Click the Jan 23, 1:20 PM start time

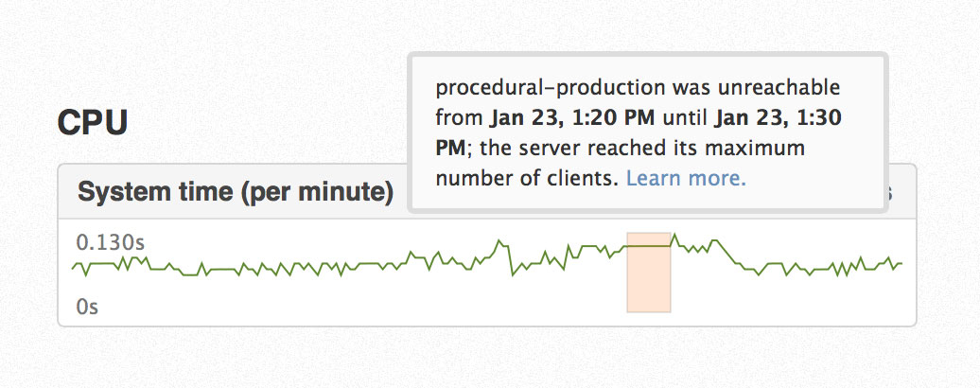pyautogui.click(x=572, y=118)
